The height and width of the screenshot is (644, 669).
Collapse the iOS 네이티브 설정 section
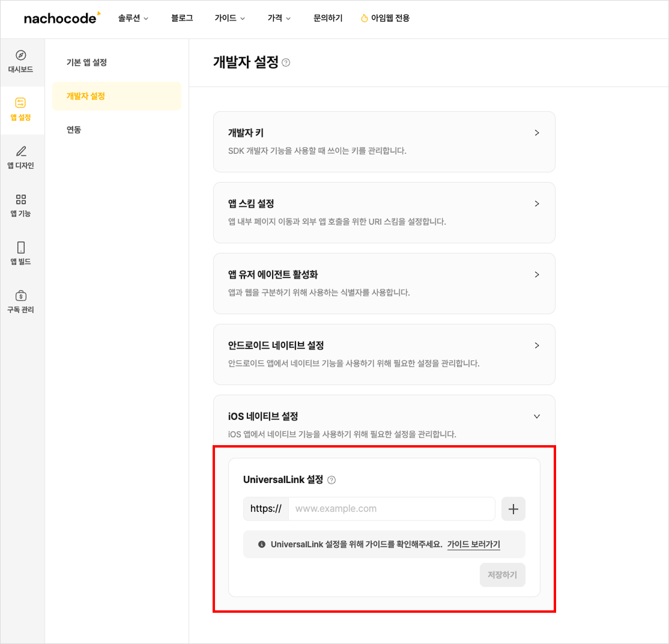[536, 416]
